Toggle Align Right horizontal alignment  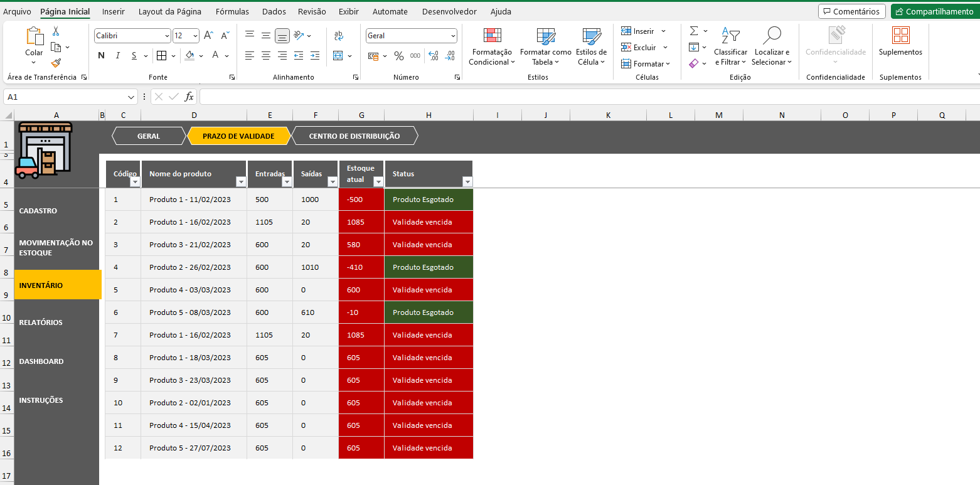pos(282,56)
